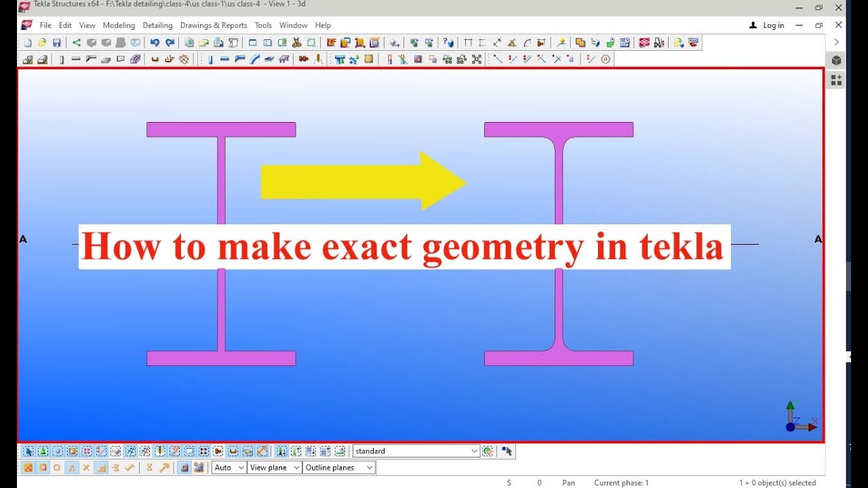868x488 pixels.
Task: Open the 3D cube side pane icon
Action: 837,60
